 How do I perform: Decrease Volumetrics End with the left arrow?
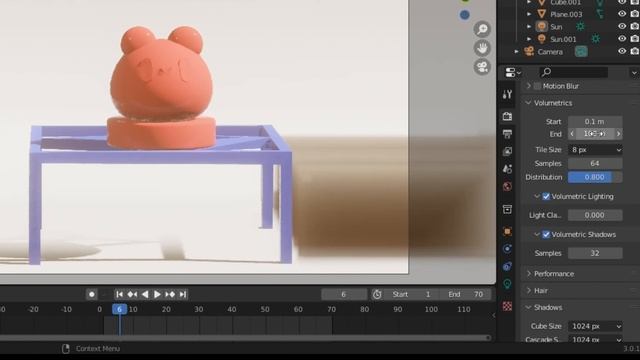click(572, 134)
